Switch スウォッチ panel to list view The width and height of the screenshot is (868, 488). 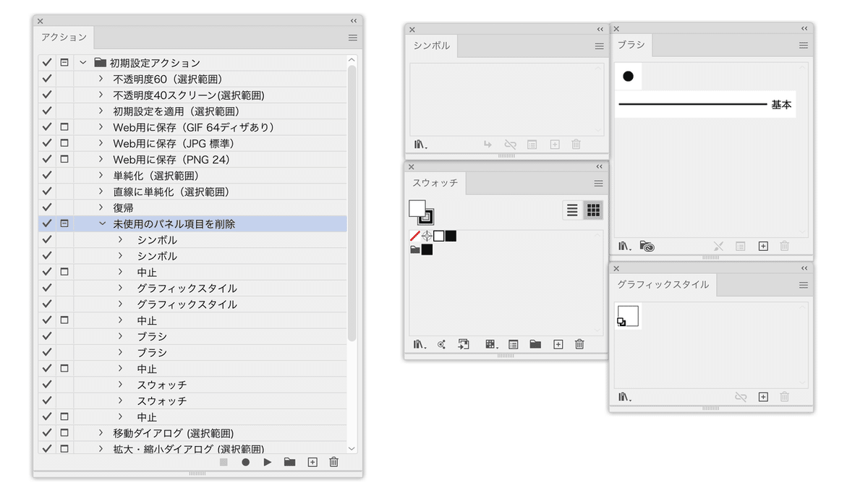coord(573,210)
